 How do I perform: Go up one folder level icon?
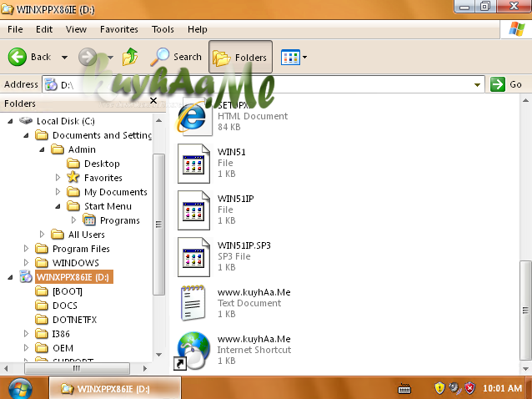(130, 57)
